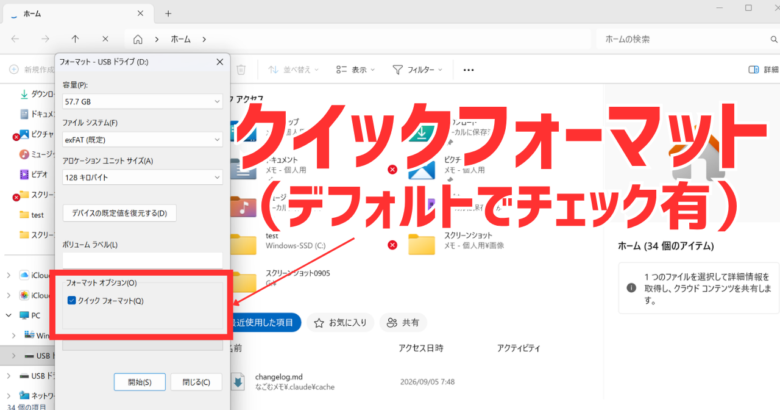Select ドキュメント in the sidebar
Screen dimensions: 780x410
click(x=37, y=114)
